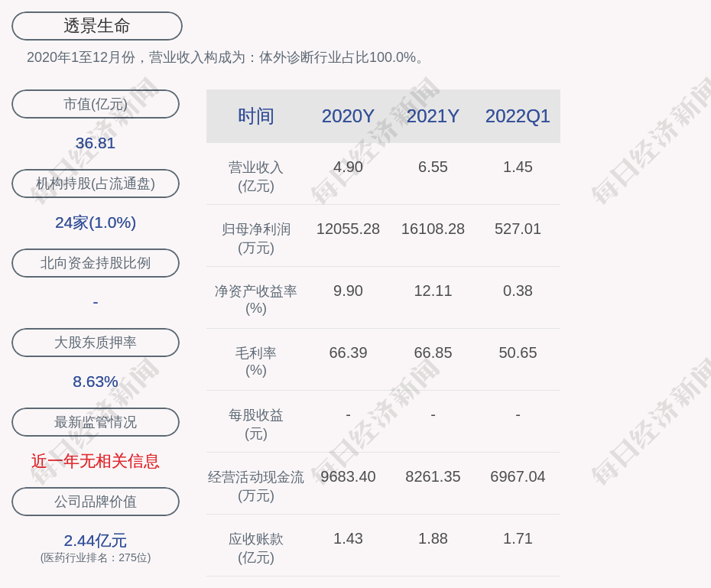Select net profit value 12055.28
This screenshot has width=711, height=588.
(348, 229)
